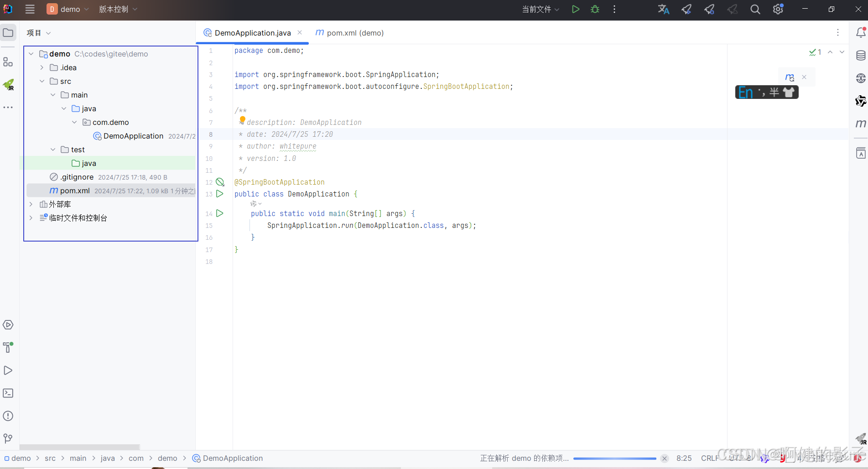Click breadcrumb main in navigation bar
Image resolution: width=868 pixels, height=469 pixels.
[x=78, y=459]
